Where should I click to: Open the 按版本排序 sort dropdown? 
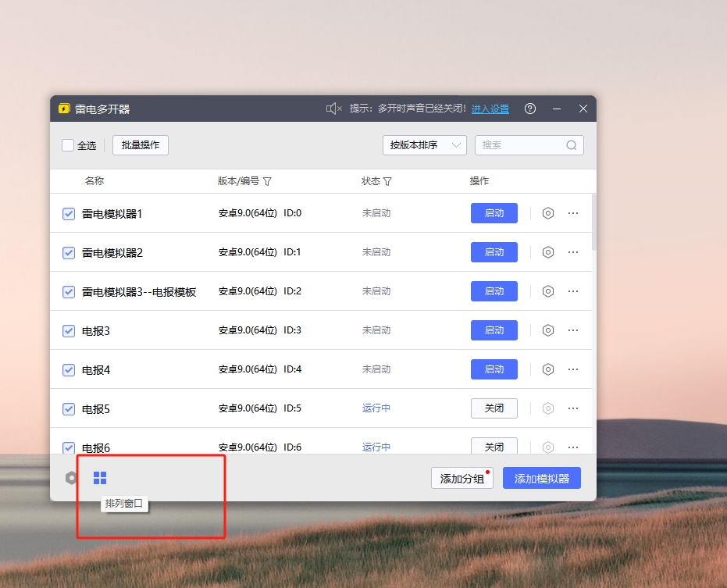(424, 145)
